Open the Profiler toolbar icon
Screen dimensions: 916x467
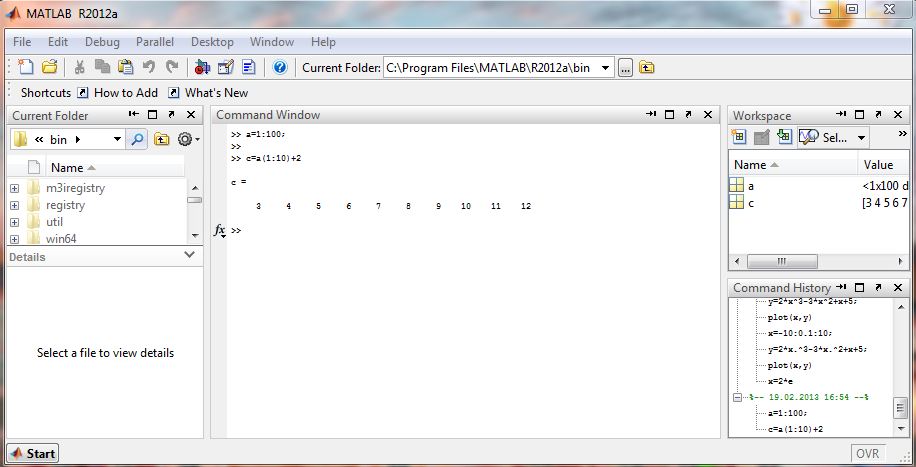pyautogui.click(x=249, y=67)
